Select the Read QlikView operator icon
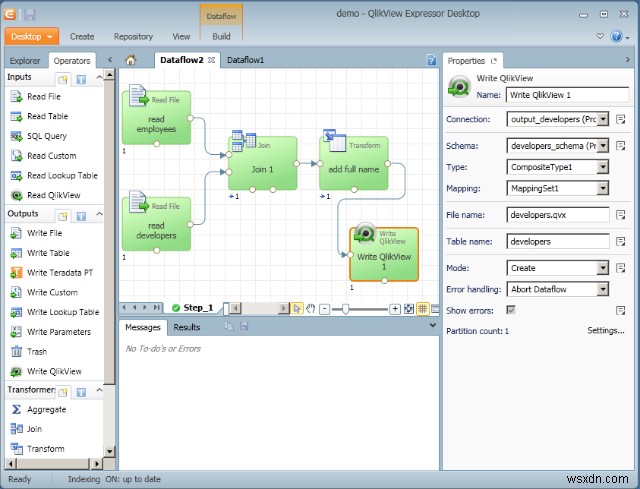 point(16,196)
